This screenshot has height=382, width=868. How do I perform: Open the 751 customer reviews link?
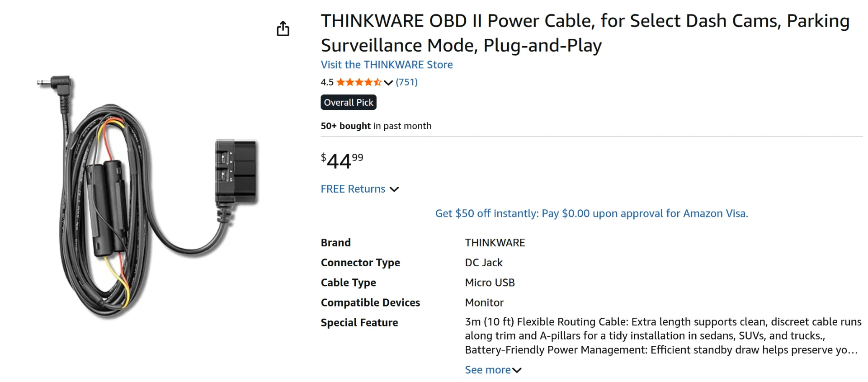406,82
